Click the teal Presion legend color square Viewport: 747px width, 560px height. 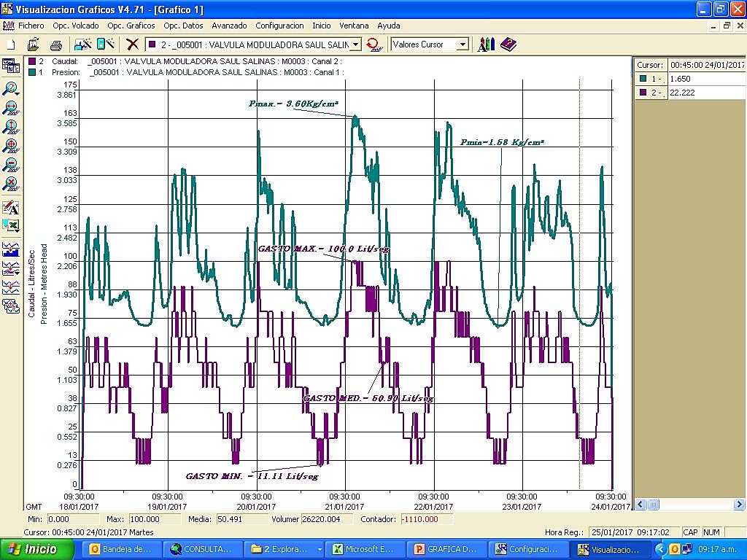(x=32, y=72)
